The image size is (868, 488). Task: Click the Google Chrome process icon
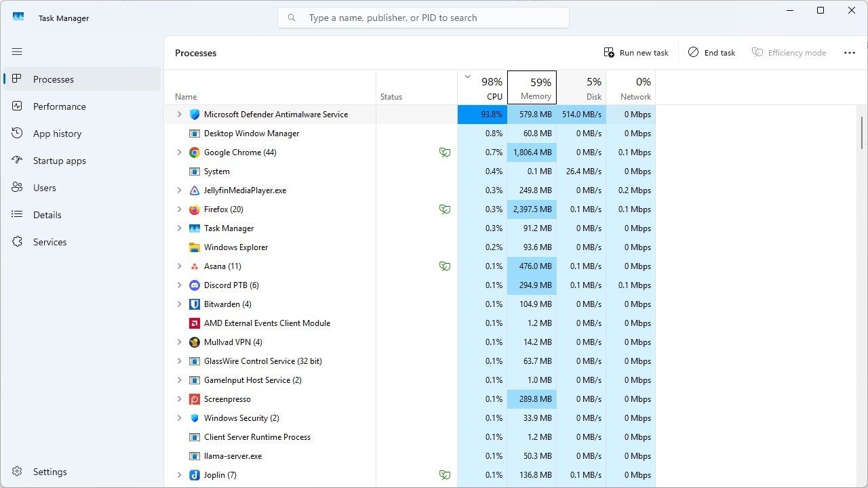[195, 152]
